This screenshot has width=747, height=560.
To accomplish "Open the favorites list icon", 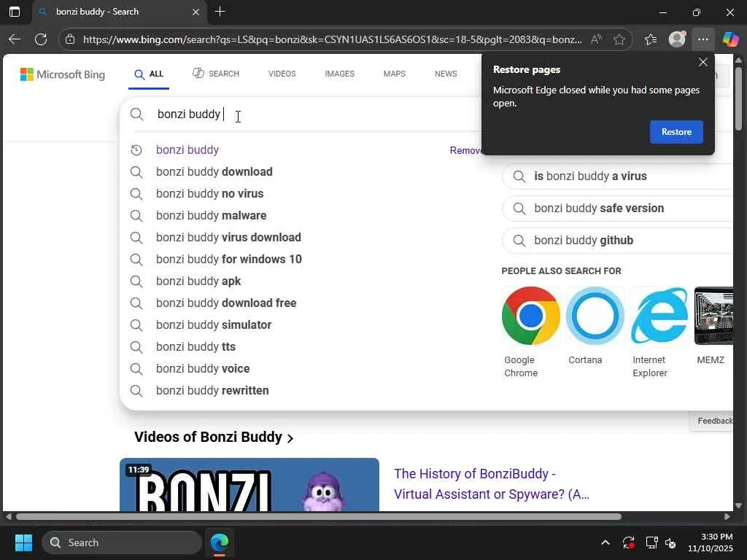I will coord(651,39).
